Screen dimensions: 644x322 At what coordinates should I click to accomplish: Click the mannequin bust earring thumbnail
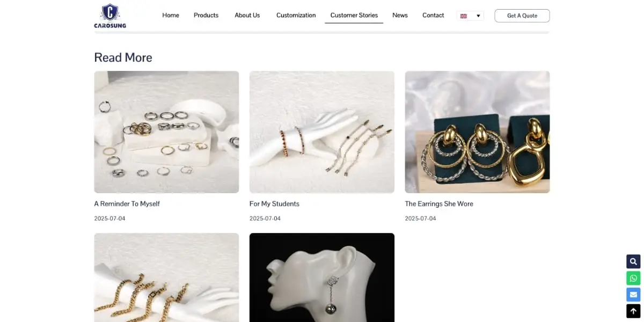point(322,277)
